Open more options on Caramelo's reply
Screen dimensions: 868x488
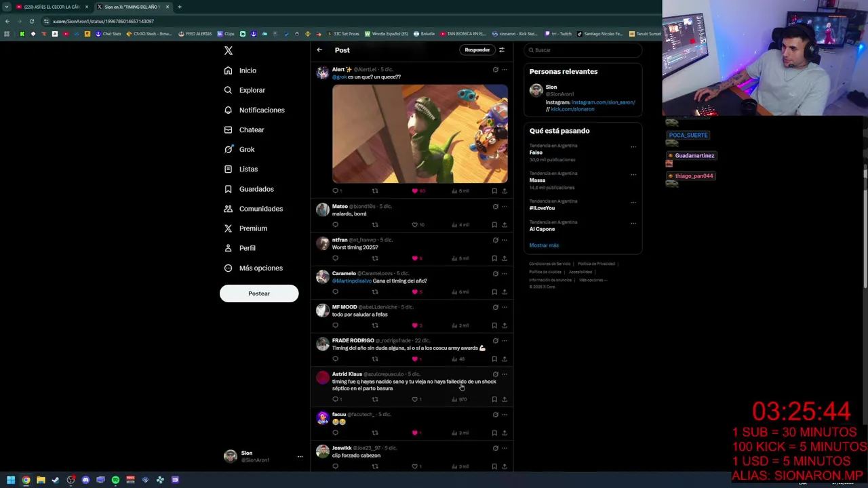click(505, 273)
